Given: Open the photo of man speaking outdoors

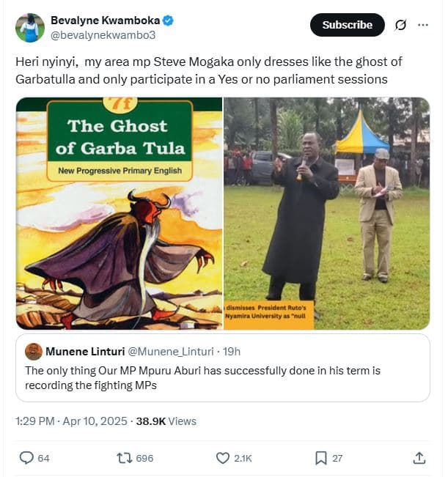Looking at the screenshot, I should tap(326, 213).
